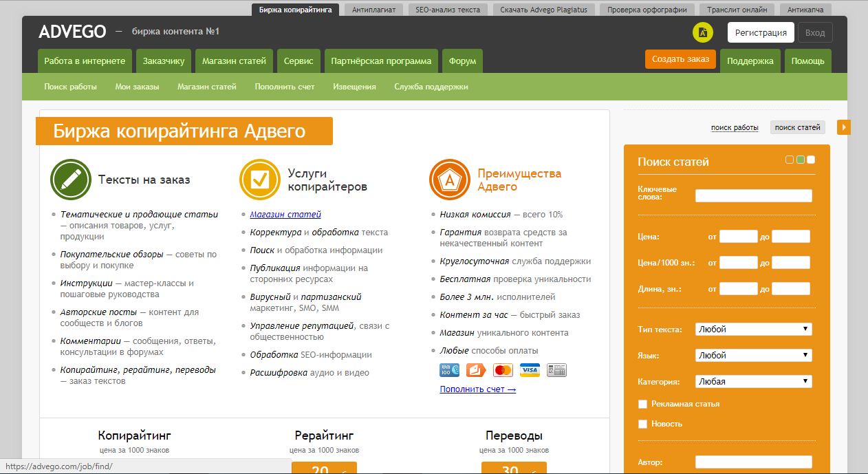Click the Yandex wallet payment icon
Screen dimensions: 868x474
click(476, 370)
